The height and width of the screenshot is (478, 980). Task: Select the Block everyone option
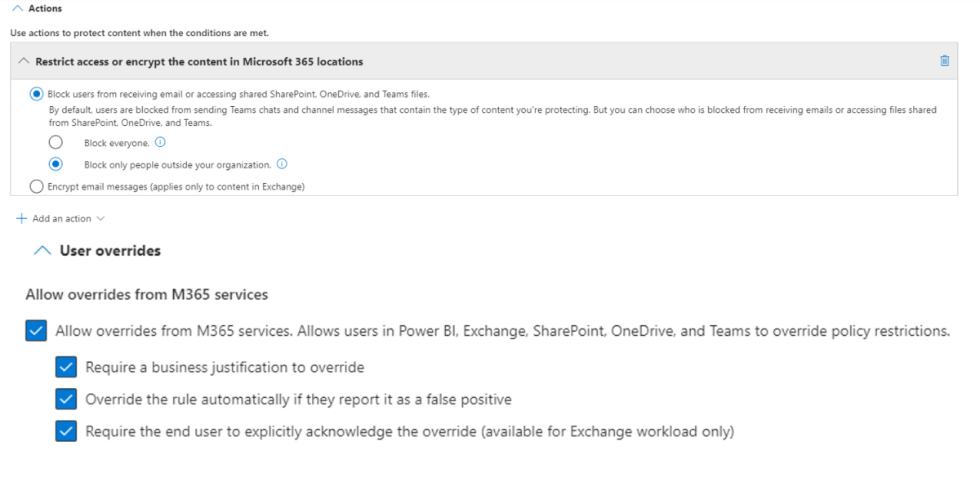tap(56, 141)
